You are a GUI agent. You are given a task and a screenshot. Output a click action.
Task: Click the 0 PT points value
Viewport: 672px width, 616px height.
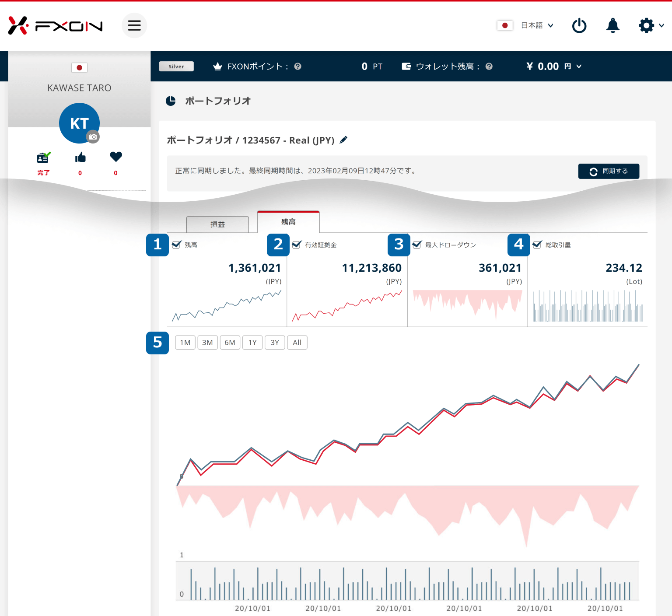372,66
